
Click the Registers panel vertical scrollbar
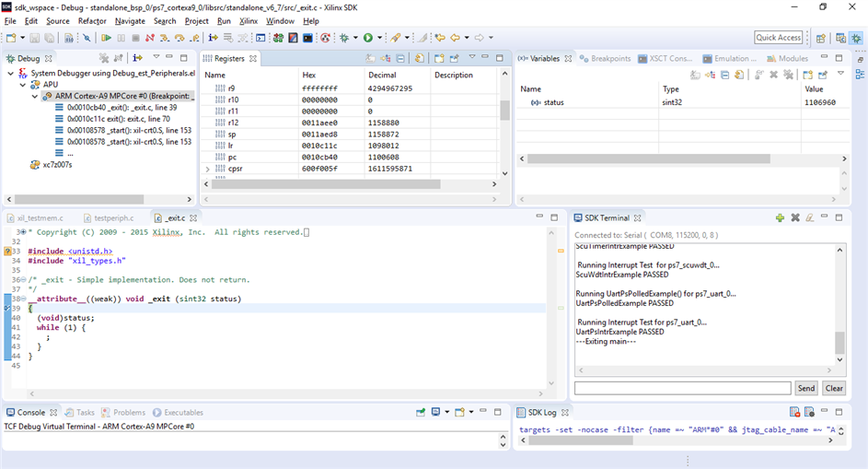(x=504, y=111)
